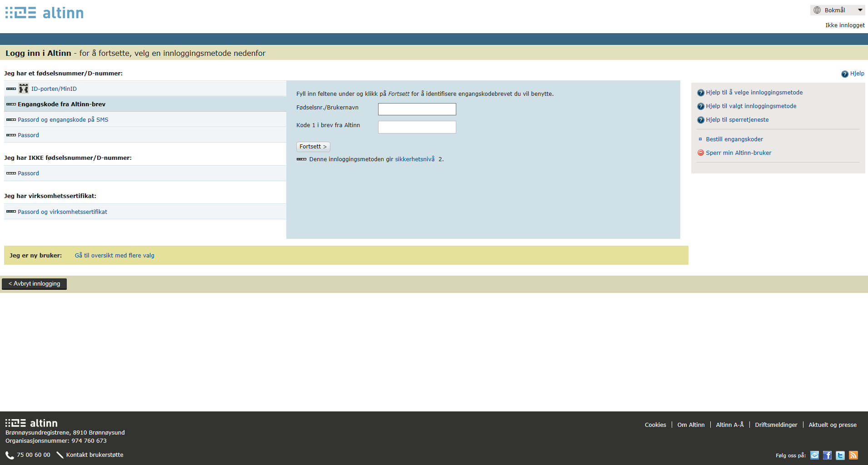Open the sikkerhetsnivå link
868x465 pixels.
414,159
